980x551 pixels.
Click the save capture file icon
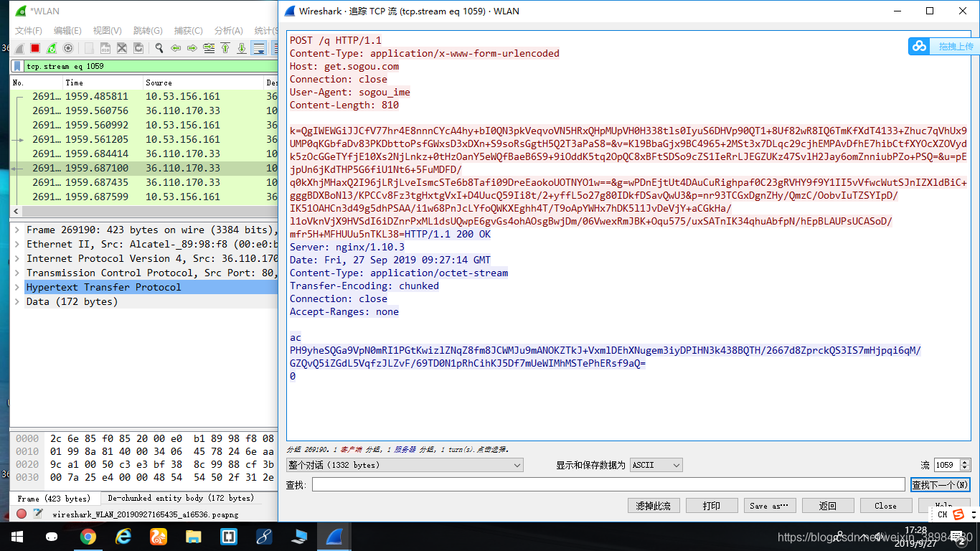105,48
